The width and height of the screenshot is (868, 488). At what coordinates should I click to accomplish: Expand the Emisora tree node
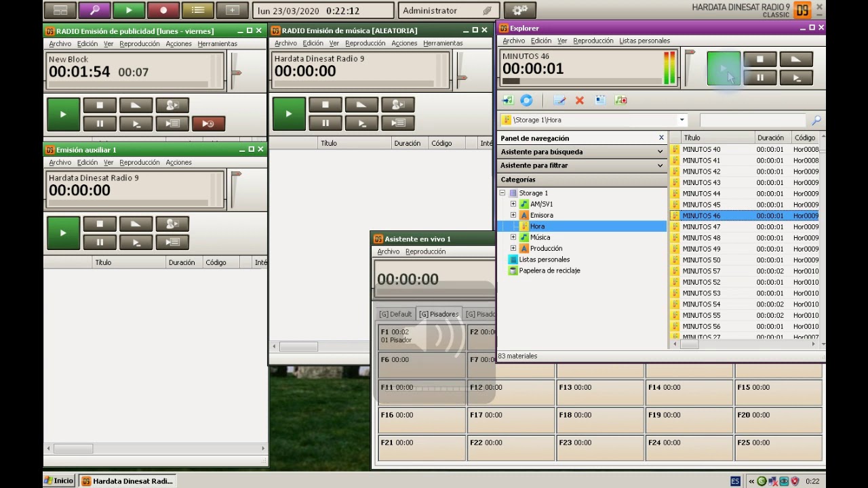pos(513,215)
